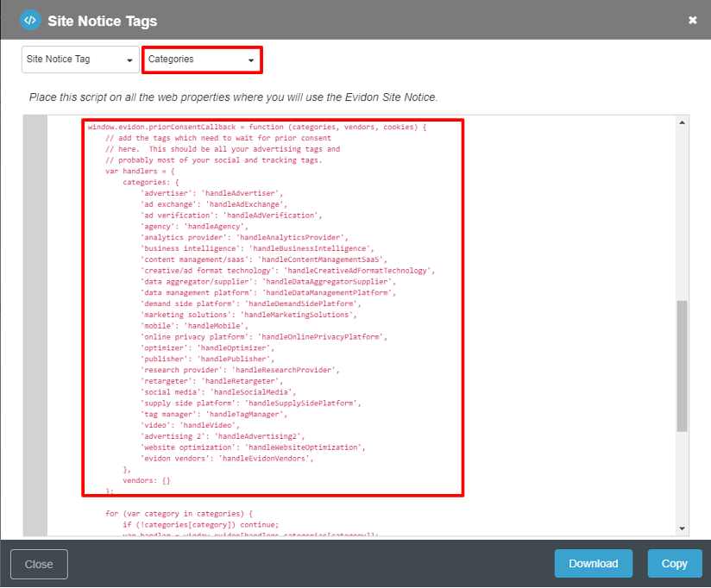Click the 'website optimization' handler line
The image size is (711, 588).
pyautogui.click(x=253, y=447)
